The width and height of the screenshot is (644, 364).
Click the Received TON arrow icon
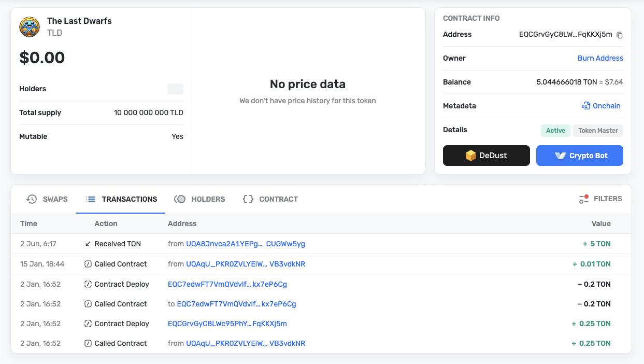(x=87, y=244)
